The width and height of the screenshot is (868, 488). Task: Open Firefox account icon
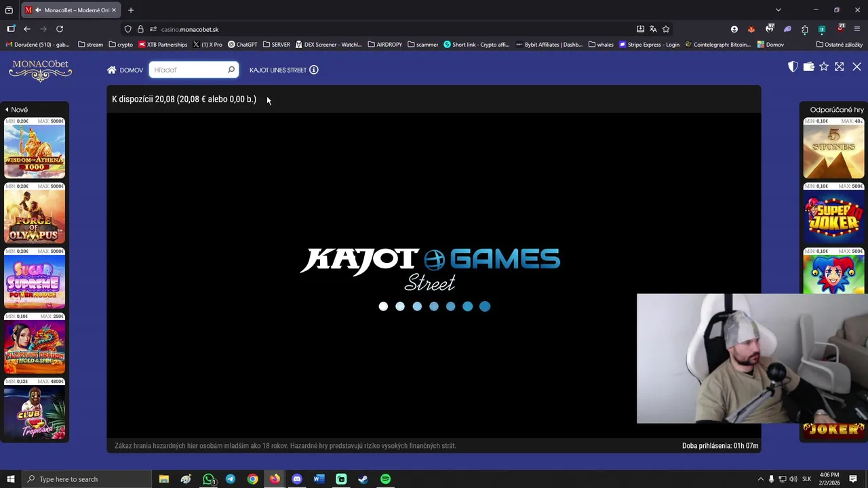[x=734, y=29]
